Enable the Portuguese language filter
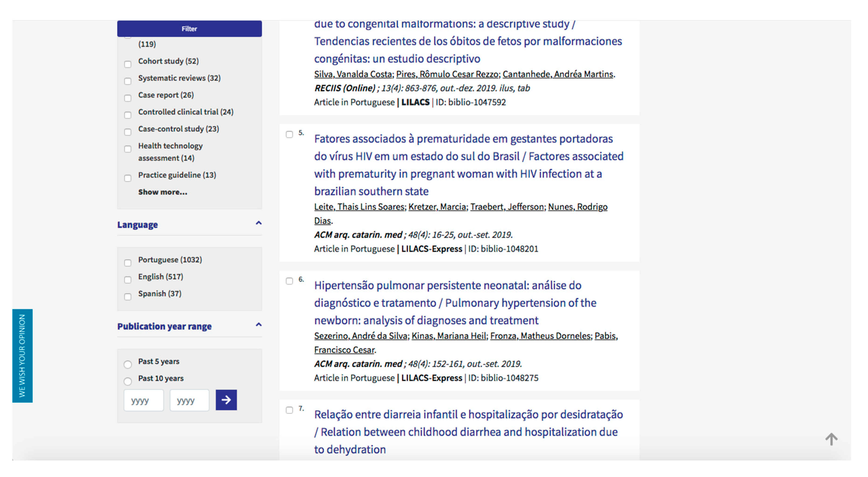Viewport: 868px width, 477px height. point(128,263)
